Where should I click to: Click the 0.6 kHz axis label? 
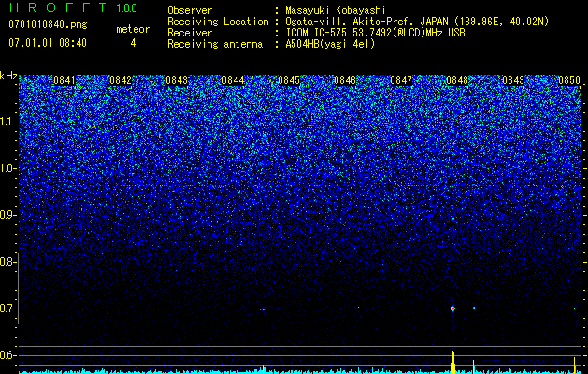coord(7,355)
